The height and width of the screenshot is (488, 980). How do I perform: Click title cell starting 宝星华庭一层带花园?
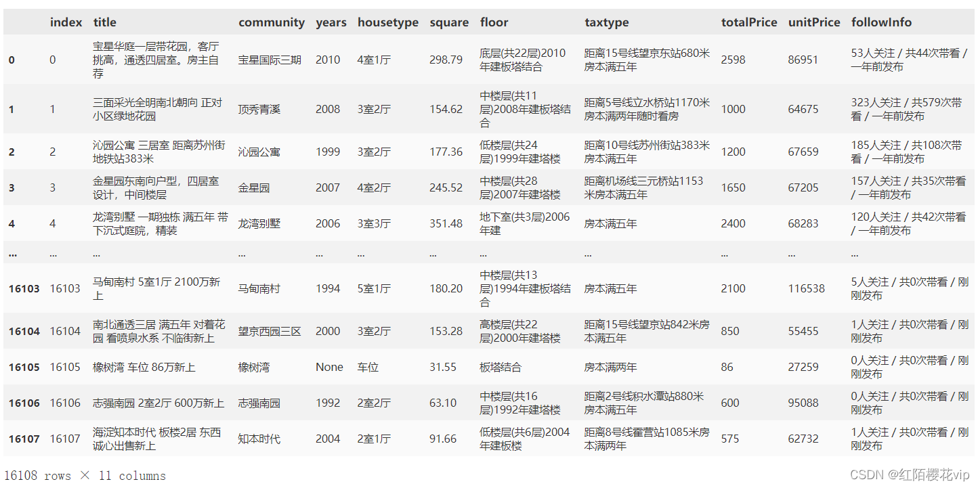coord(156,60)
